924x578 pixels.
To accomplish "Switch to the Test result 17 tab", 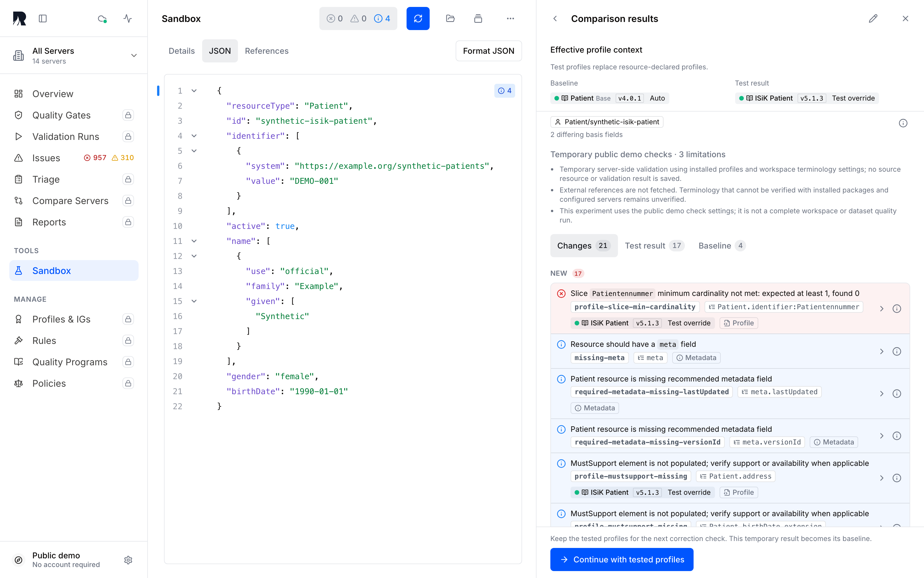I will coord(654,245).
